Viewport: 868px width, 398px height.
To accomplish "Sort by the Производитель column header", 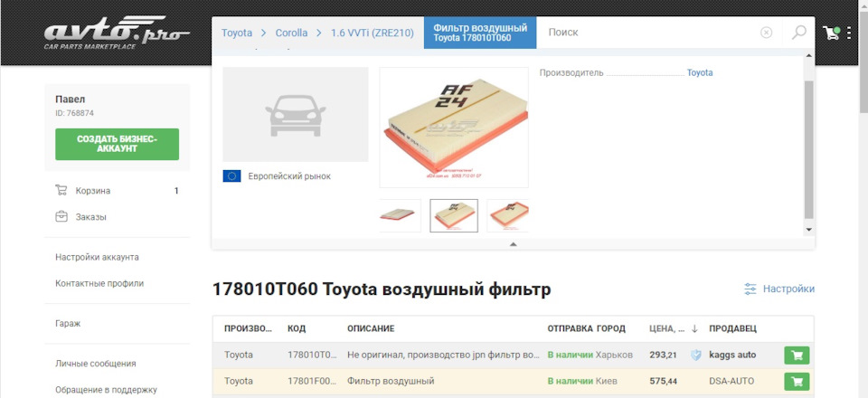I will (249, 329).
